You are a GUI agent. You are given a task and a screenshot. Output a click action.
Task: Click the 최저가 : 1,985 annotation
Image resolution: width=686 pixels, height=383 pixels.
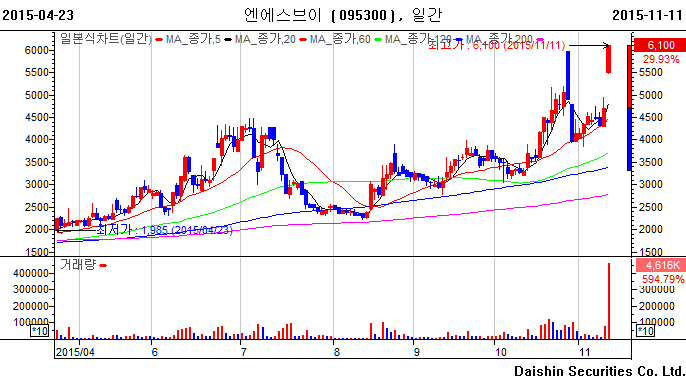(164, 230)
